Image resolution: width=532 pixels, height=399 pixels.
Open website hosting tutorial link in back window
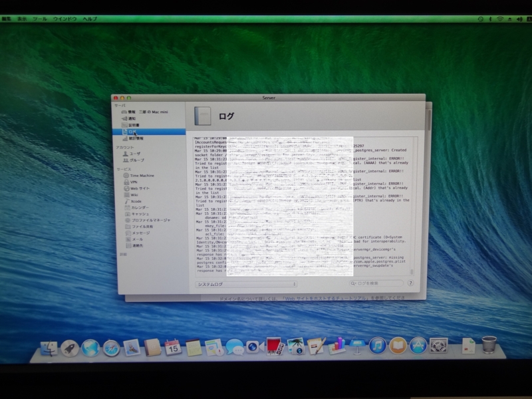[x=326, y=298]
